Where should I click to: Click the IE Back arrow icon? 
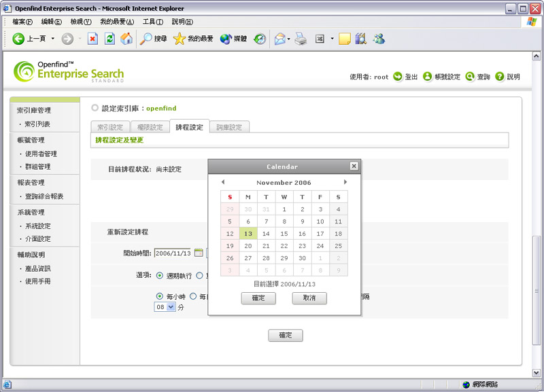coord(18,39)
